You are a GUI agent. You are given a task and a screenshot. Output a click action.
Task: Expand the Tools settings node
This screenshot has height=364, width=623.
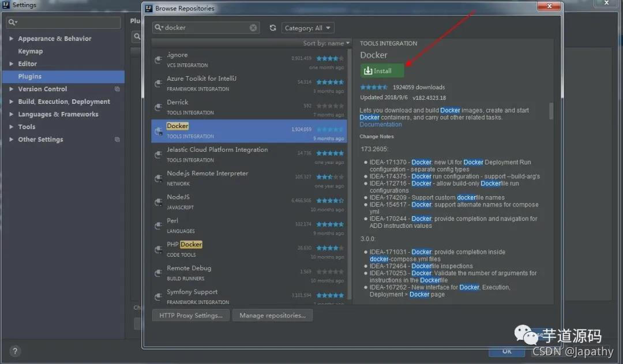11,127
